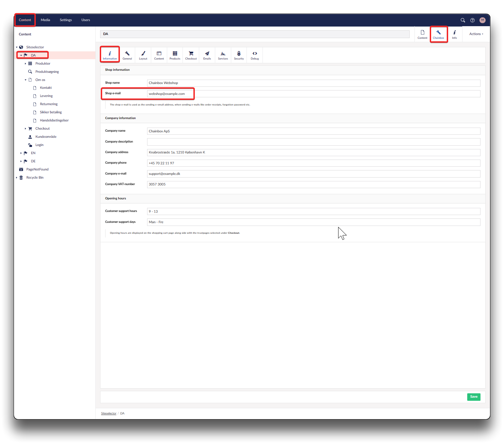Open the Actions dropdown
Screen dimensions: 504x444
pos(476,34)
